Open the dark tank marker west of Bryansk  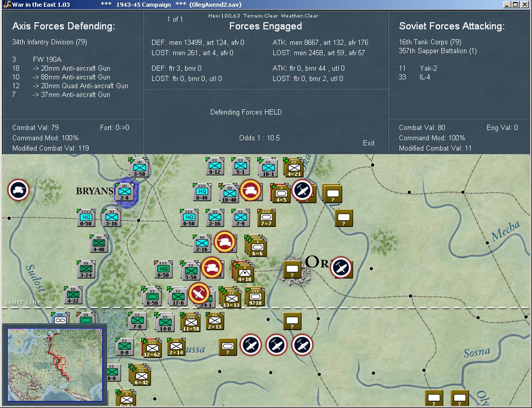click(x=19, y=190)
